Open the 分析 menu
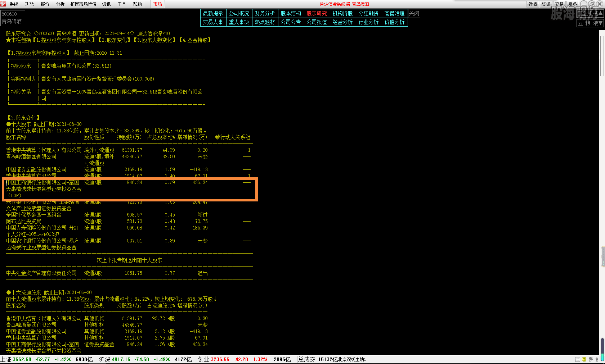 click(x=60, y=4)
